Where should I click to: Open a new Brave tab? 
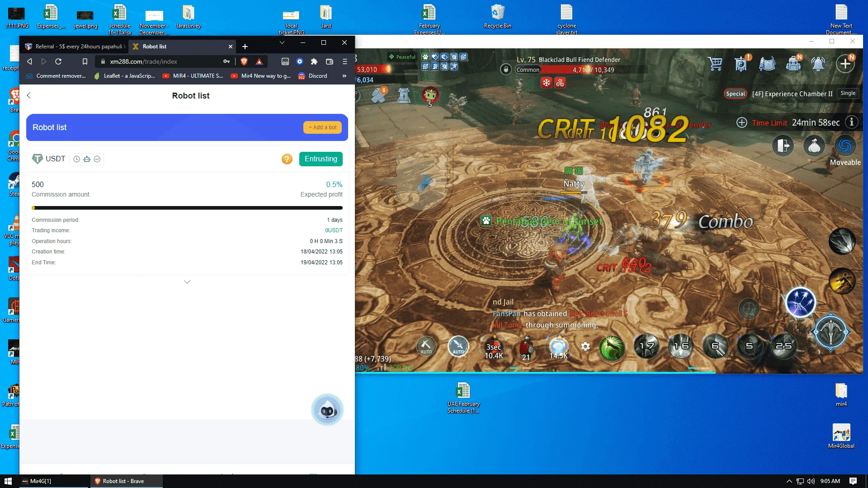pyautogui.click(x=245, y=47)
